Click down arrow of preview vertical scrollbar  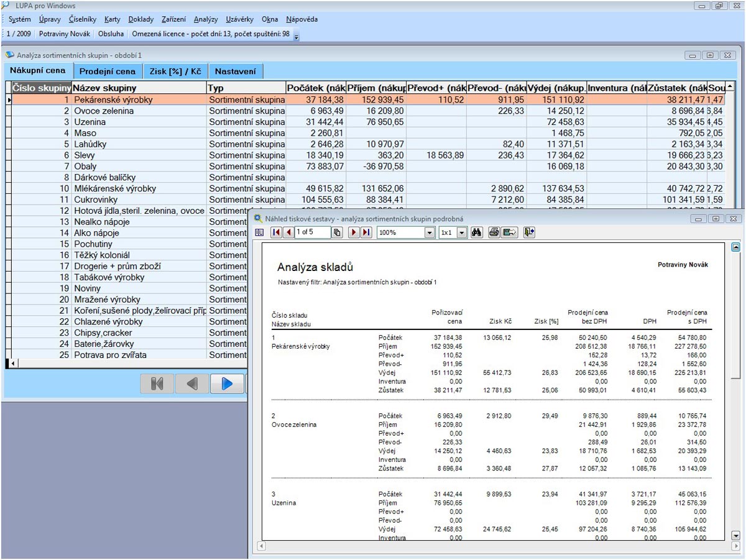736,535
